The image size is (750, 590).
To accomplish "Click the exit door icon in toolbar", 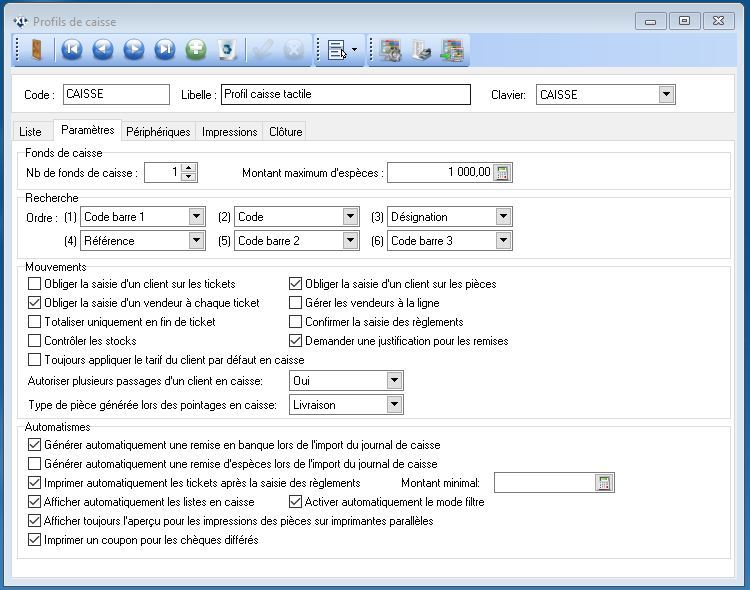I will (36, 49).
